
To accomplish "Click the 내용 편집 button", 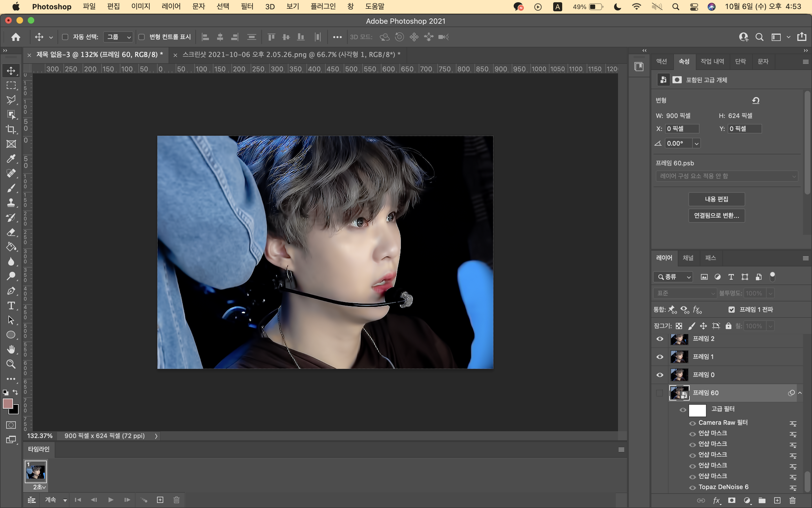I will (716, 199).
